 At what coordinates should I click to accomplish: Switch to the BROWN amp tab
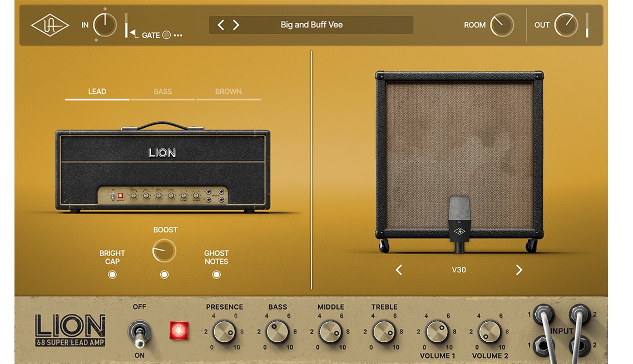tap(228, 92)
